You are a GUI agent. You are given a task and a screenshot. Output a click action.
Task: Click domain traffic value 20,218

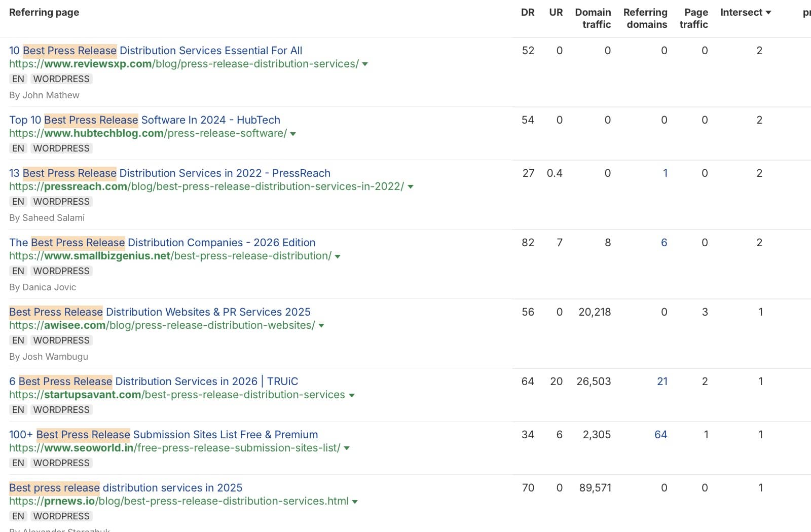coord(595,312)
